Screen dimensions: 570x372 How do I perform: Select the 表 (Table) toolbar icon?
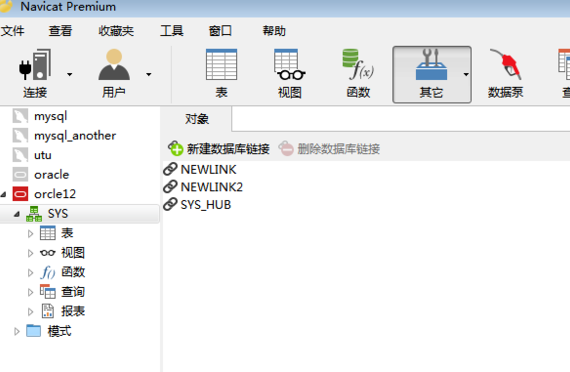pyautogui.click(x=221, y=65)
